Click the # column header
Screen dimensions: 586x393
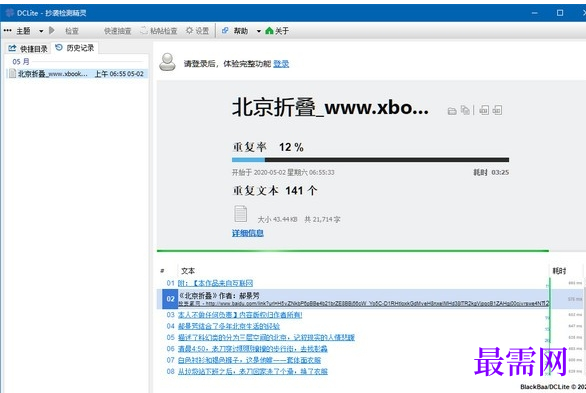(x=162, y=271)
